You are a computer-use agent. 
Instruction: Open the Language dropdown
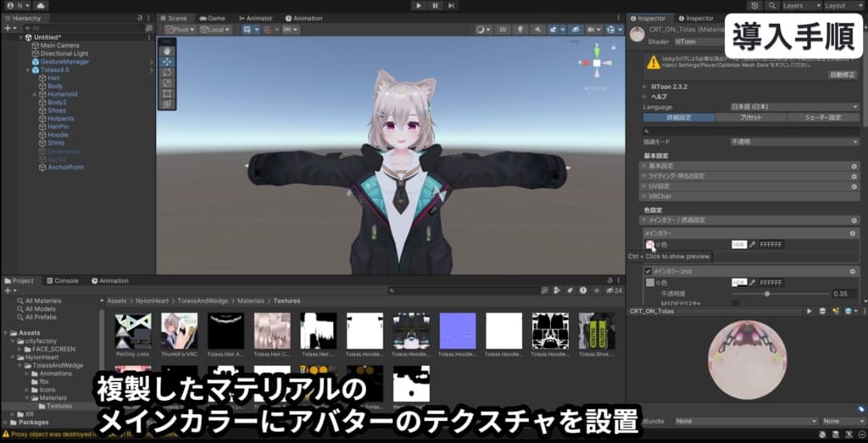(x=794, y=107)
